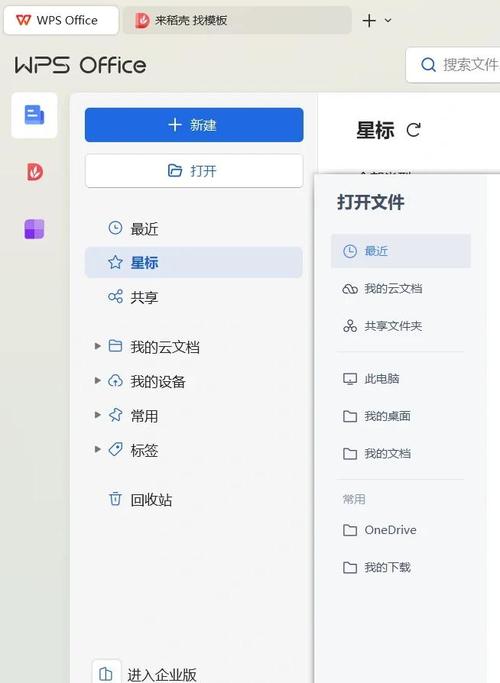
Task: Expand the 常用 tree arrow in sidebar
Action: 98,415
